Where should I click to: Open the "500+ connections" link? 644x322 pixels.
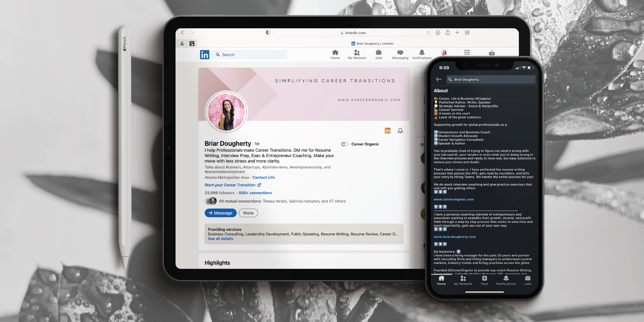pos(255,193)
